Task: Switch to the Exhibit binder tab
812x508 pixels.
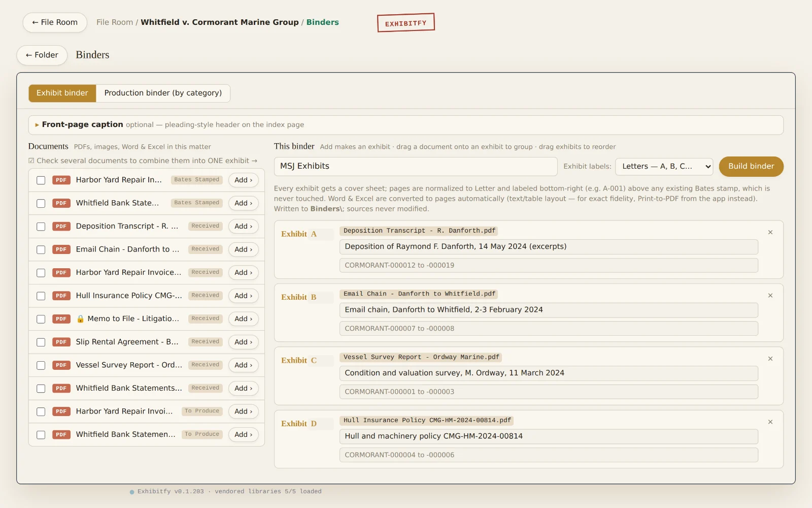Action: pyautogui.click(x=62, y=93)
